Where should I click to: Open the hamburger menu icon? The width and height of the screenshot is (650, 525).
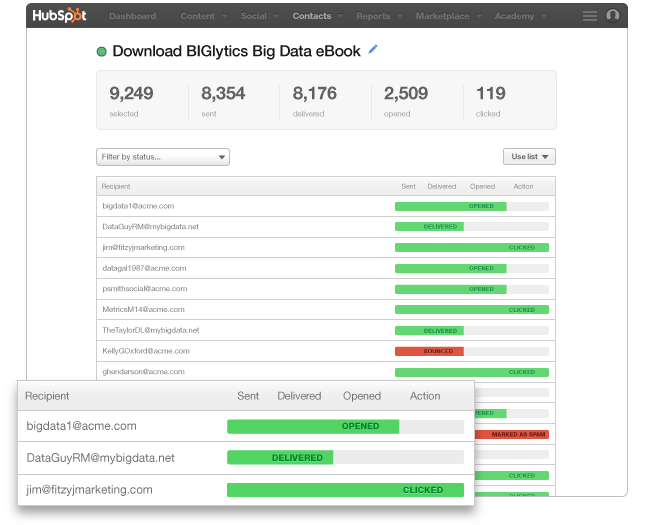[x=590, y=16]
